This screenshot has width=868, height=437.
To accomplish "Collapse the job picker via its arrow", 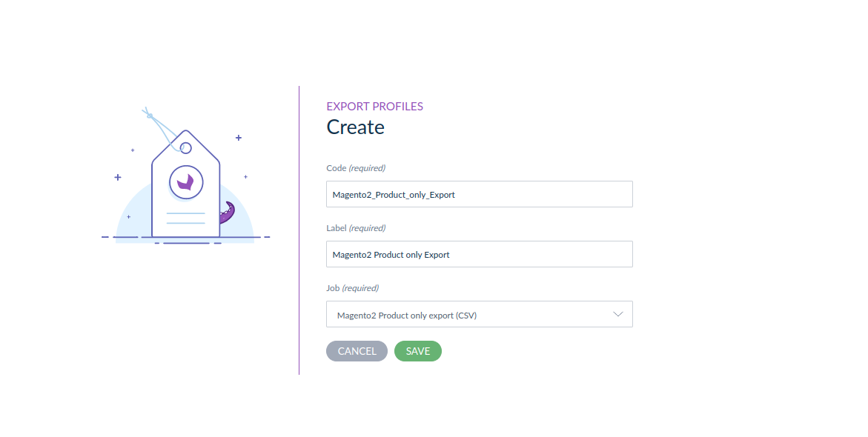I will click(617, 314).
